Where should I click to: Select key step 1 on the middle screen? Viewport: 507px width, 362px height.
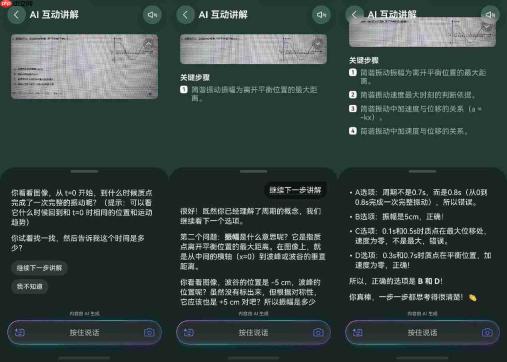[x=249, y=94]
